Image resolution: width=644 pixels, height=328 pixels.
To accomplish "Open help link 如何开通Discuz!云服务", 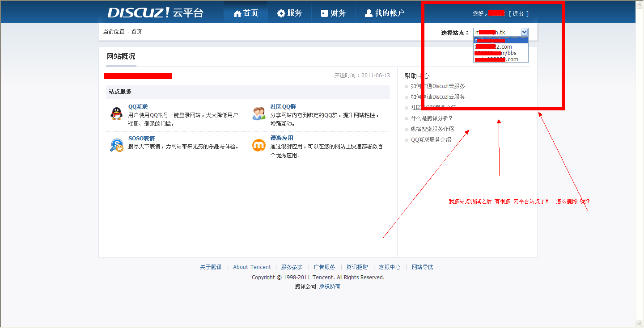I will tap(438, 86).
